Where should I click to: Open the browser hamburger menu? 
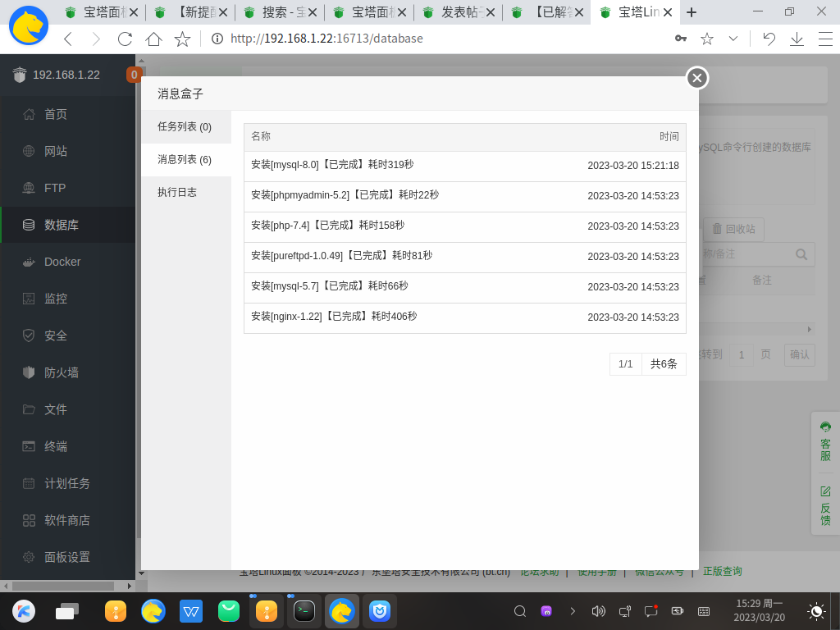(x=825, y=39)
